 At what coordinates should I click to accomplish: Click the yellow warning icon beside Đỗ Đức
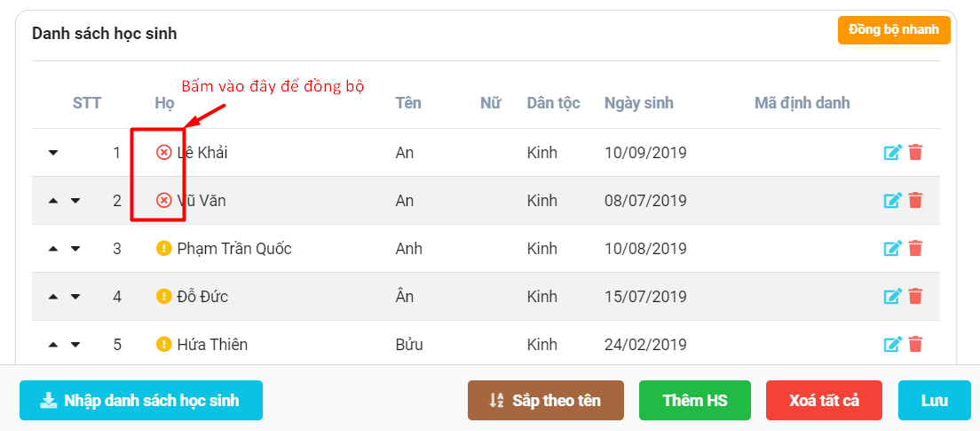(163, 297)
